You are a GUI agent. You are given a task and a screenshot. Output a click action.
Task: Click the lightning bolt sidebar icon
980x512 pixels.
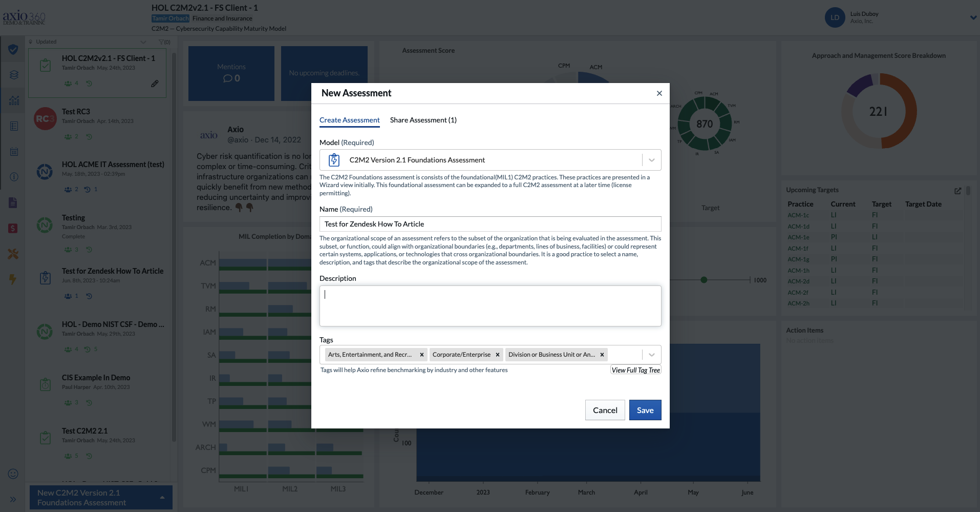[x=13, y=279]
